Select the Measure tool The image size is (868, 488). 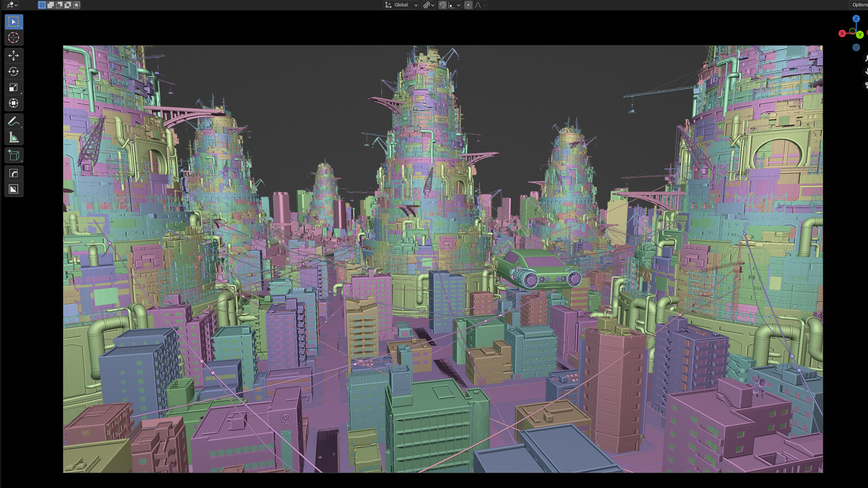pos(14,137)
